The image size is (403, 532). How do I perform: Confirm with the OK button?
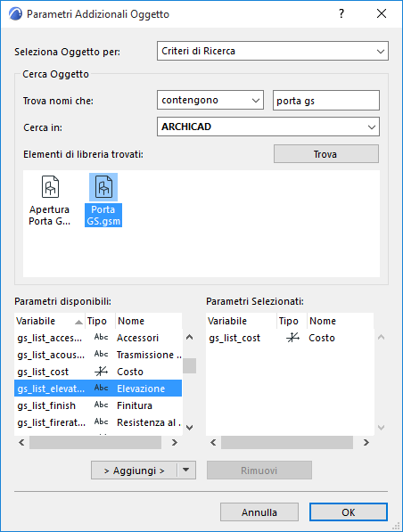[349, 512]
